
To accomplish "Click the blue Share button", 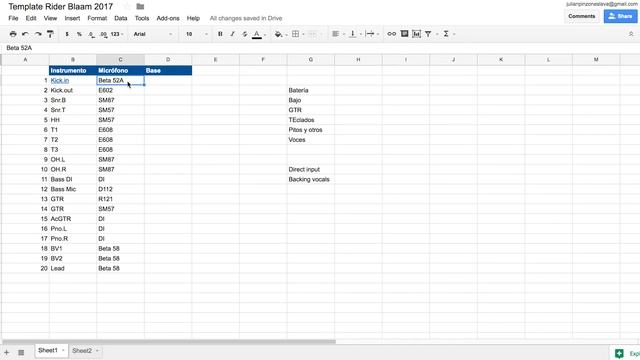I will pos(620,16).
